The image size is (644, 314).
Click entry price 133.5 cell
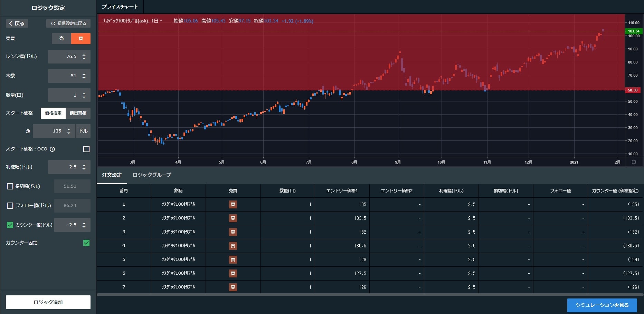(x=342, y=218)
